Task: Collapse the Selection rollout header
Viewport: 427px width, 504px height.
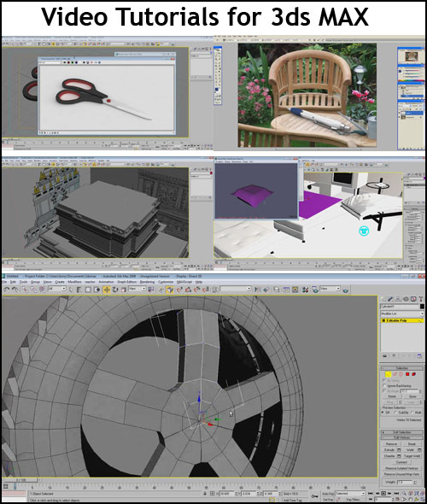Action: (x=402, y=368)
